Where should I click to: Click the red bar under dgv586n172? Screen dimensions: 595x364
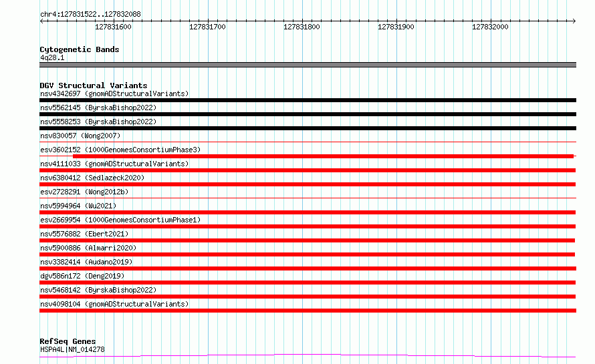coord(308,283)
